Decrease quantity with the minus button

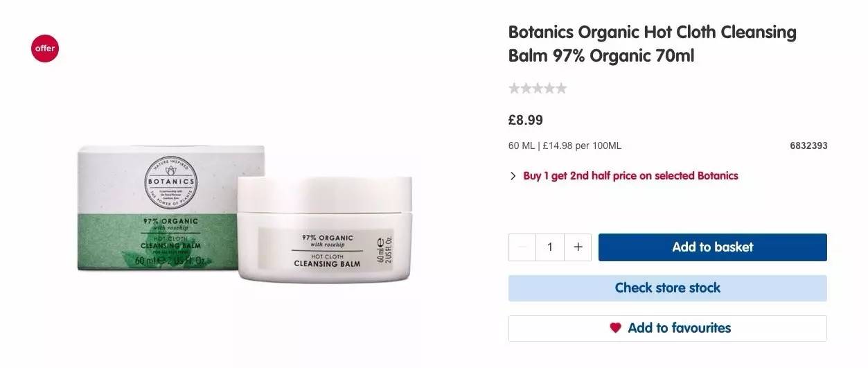coord(522,247)
